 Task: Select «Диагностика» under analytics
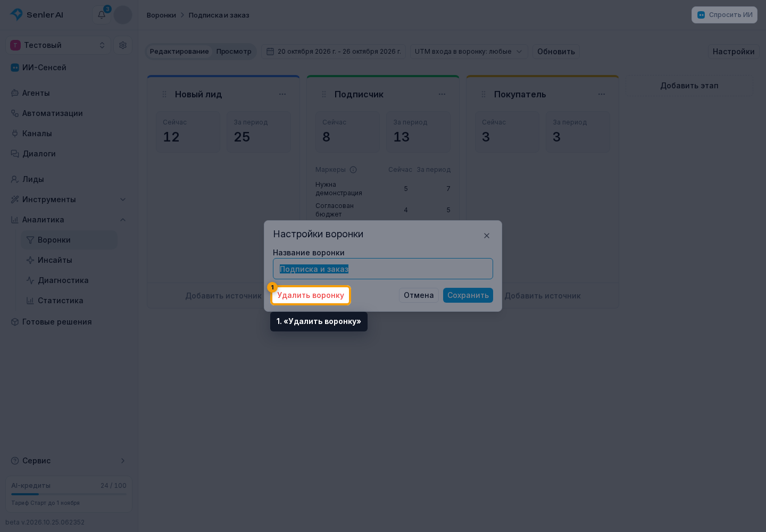click(x=69, y=280)
